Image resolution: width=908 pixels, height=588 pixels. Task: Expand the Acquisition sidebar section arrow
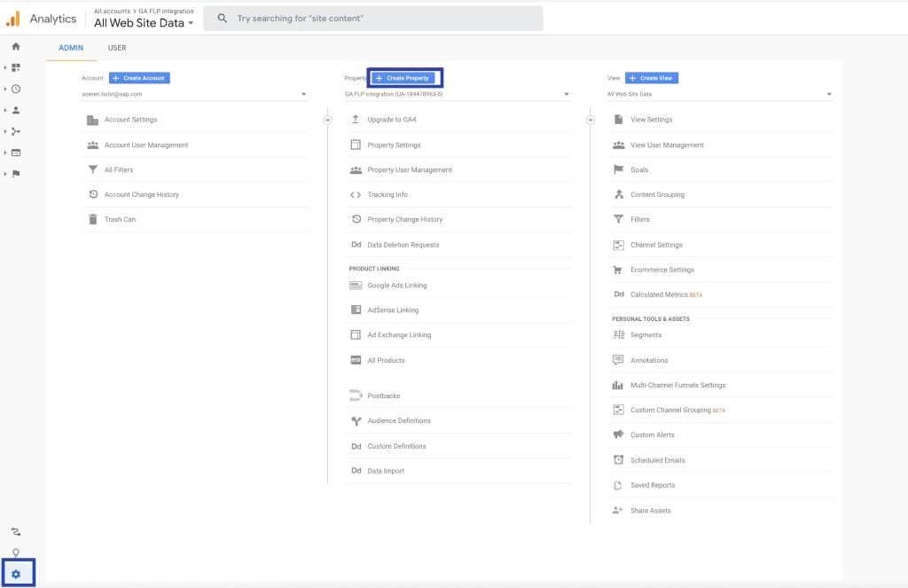(x=5, y=131)
